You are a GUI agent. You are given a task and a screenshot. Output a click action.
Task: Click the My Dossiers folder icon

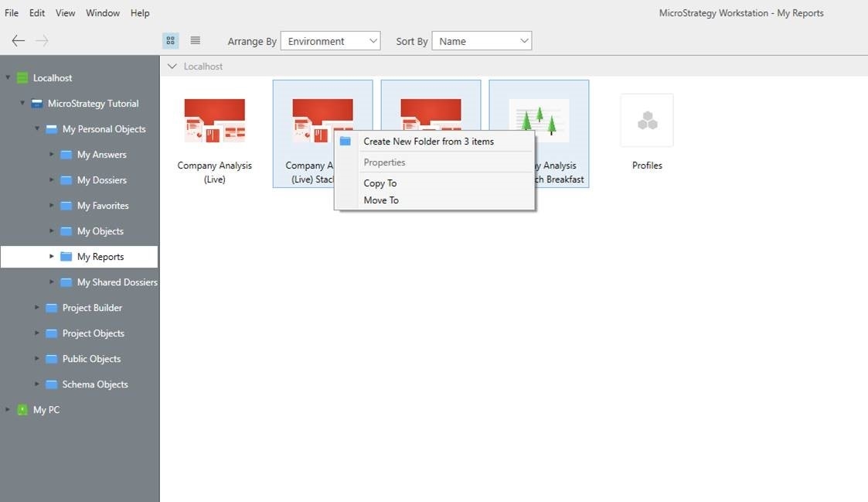66,180
